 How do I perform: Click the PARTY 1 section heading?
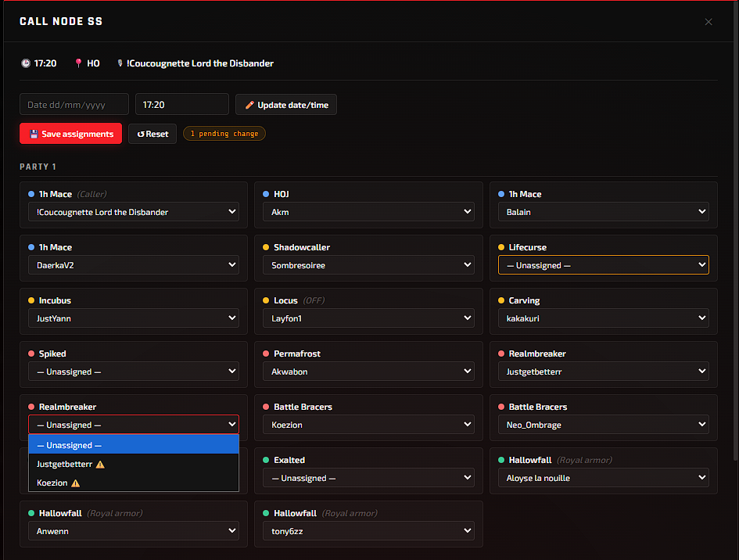point(38,167)
